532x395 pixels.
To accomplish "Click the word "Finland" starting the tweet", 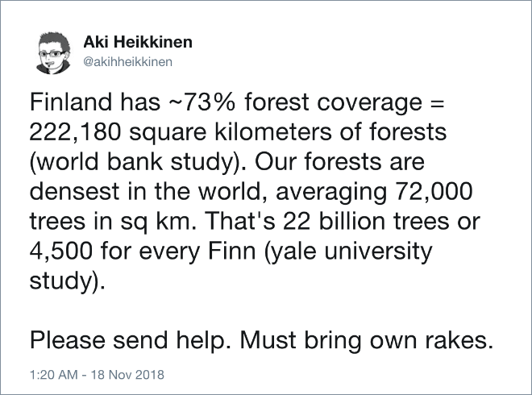I will (71, 102).
